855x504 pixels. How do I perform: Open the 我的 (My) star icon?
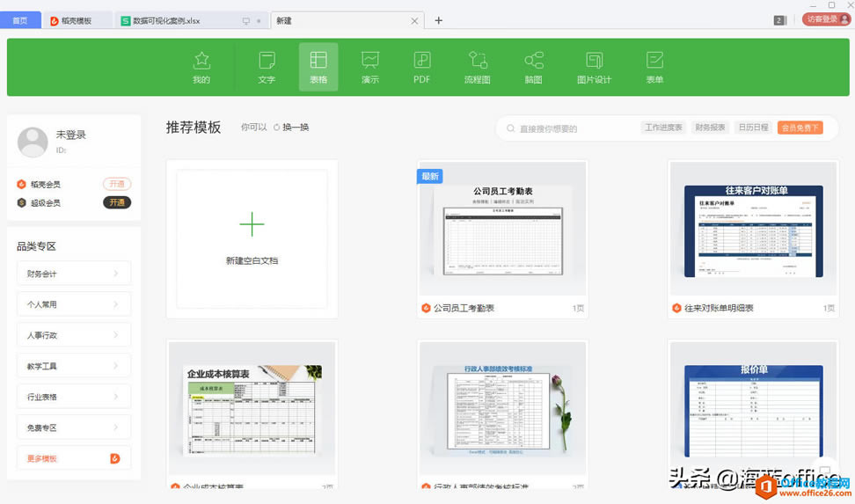[x=201, y=61]
